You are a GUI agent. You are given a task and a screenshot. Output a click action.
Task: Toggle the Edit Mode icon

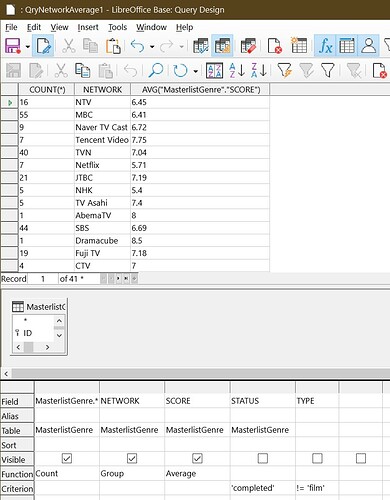click(43, 46)
